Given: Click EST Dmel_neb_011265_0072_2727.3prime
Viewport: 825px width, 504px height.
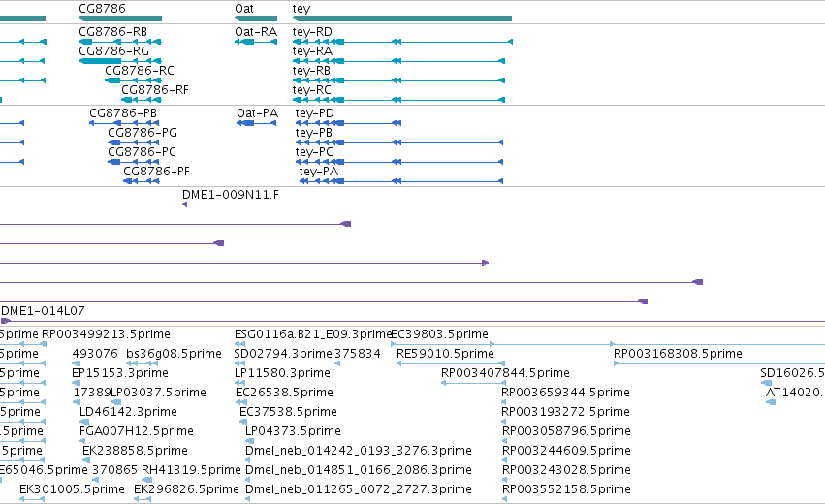Looking at the screenshot, I should (x=359, y=489).
